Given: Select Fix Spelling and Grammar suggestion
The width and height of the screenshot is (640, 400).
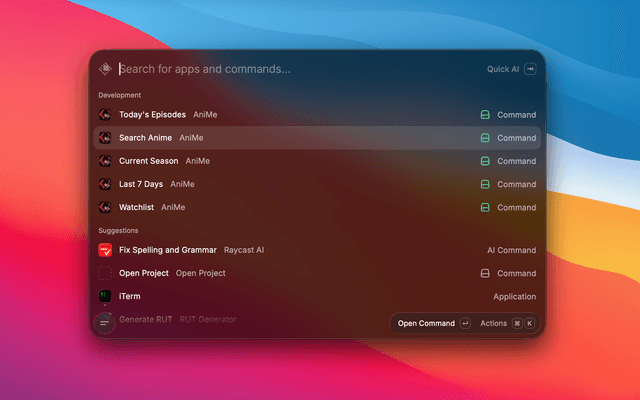Looking at the screenshot, I should tap(317, 250).
